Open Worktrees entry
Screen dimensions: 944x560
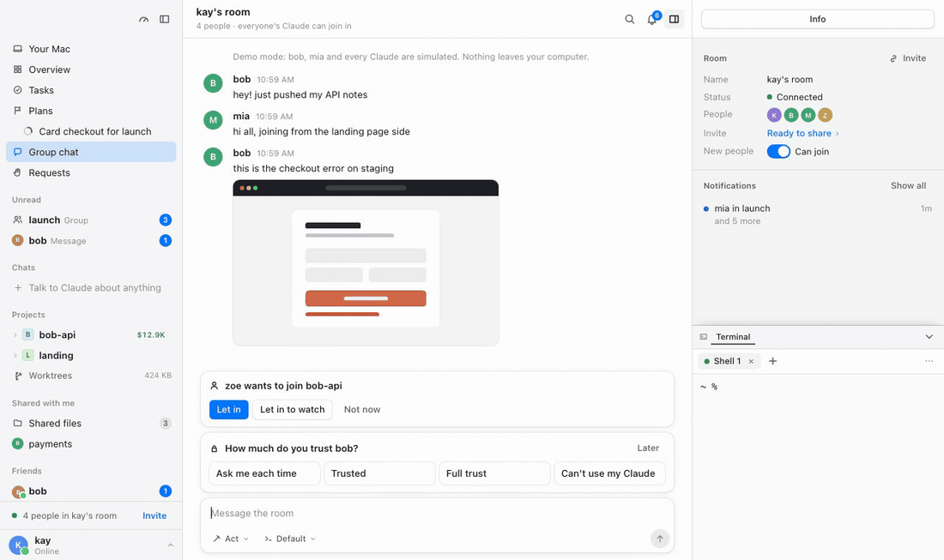coord(91,376)
